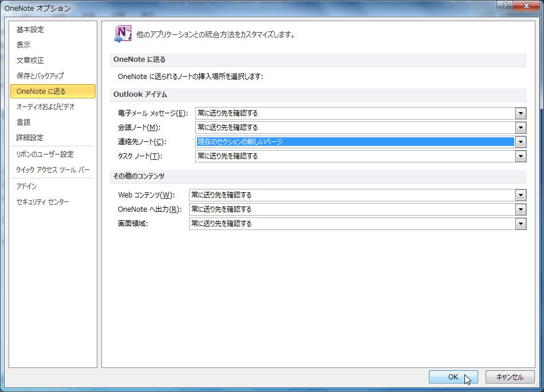This screenshot has height=392, width=544.
Task: Click the 会議ノート(M) label
Action: (139, 128)
